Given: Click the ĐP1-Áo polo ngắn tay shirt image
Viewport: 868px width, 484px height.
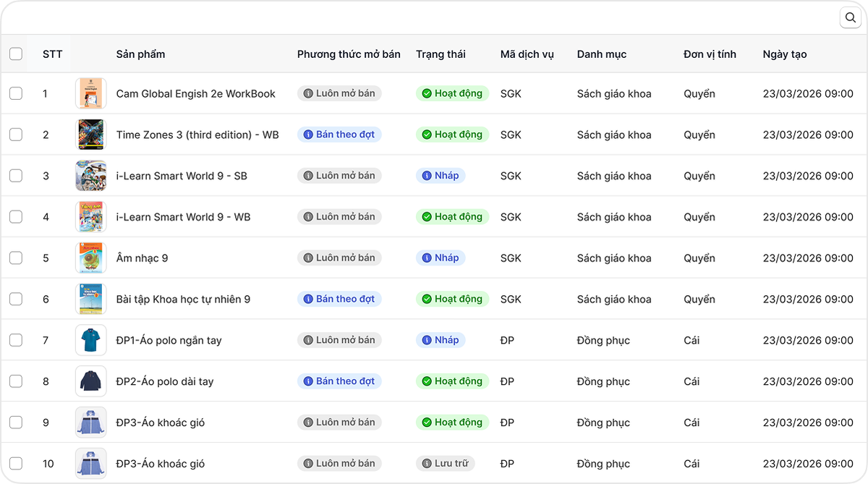Looking at the screenshot, I should tap(91, 340).
